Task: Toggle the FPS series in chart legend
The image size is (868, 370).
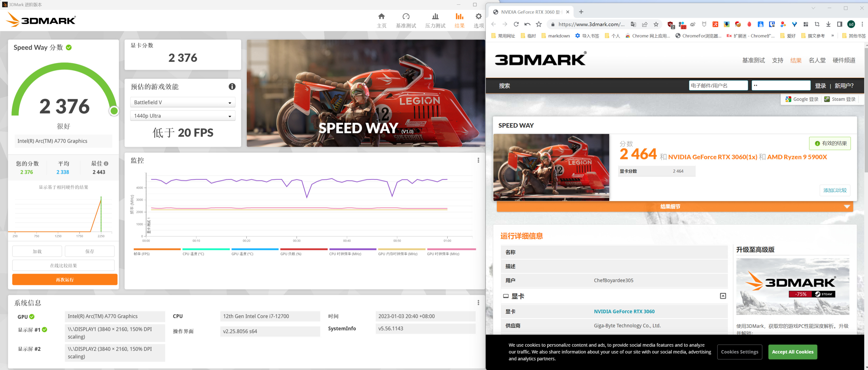Action: 142,254
